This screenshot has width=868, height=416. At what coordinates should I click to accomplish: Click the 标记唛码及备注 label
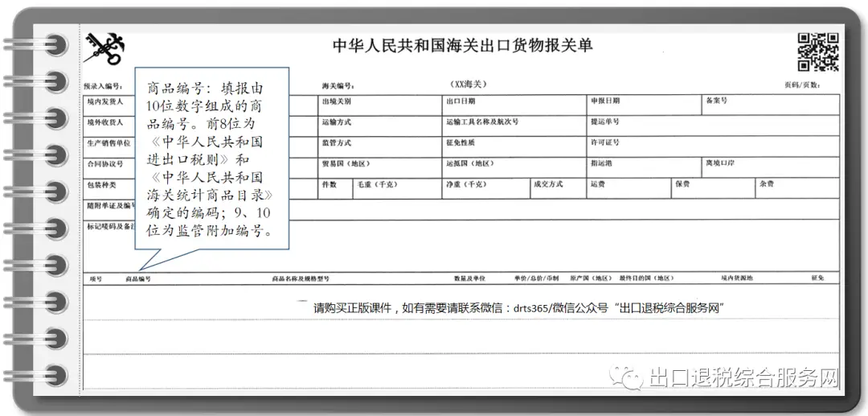click(111, 227)
